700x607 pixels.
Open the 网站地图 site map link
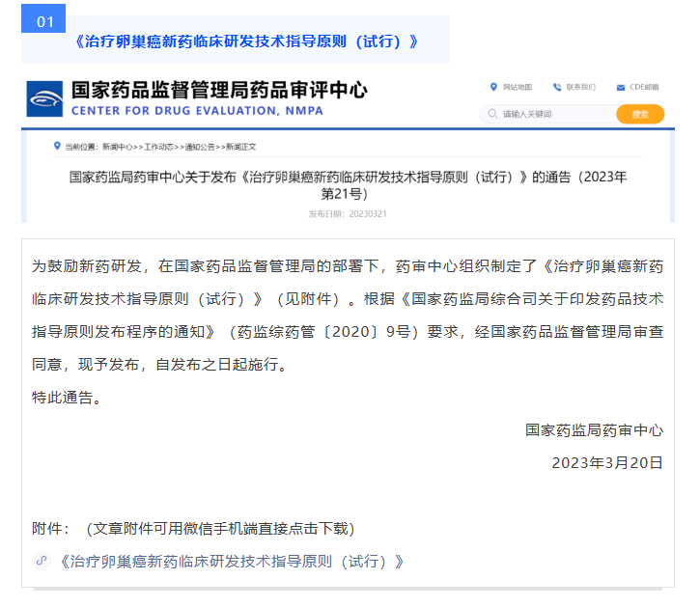[518, 87]
